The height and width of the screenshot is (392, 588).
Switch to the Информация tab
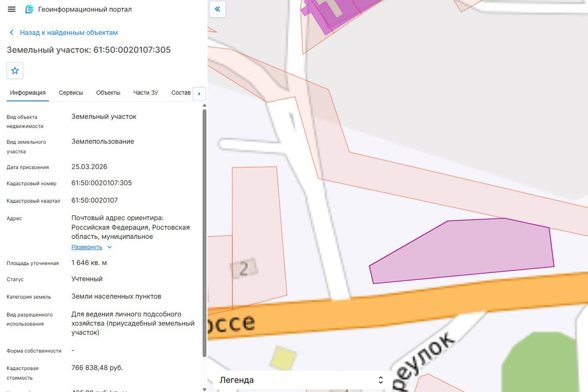(x=28, y=93)
